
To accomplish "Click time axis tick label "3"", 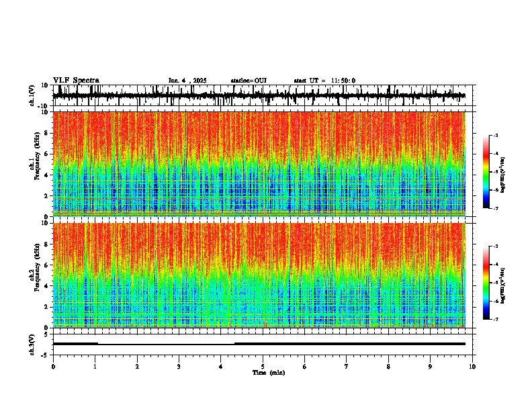I will point(179,367).
